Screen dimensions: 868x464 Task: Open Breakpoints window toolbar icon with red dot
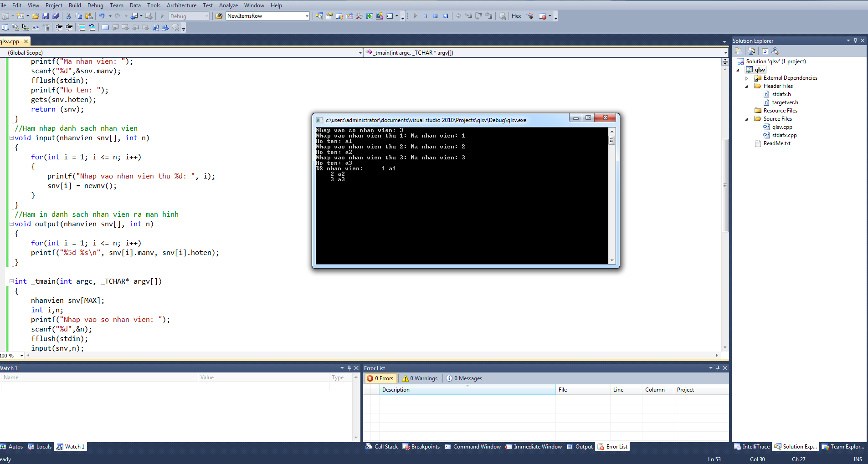543,16
